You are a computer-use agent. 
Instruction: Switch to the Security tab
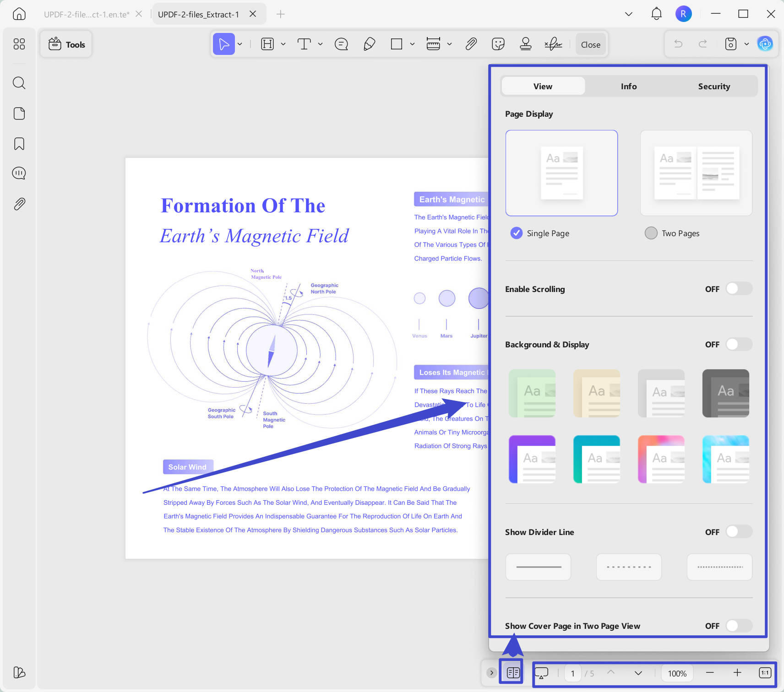click(x=714, y=86)
